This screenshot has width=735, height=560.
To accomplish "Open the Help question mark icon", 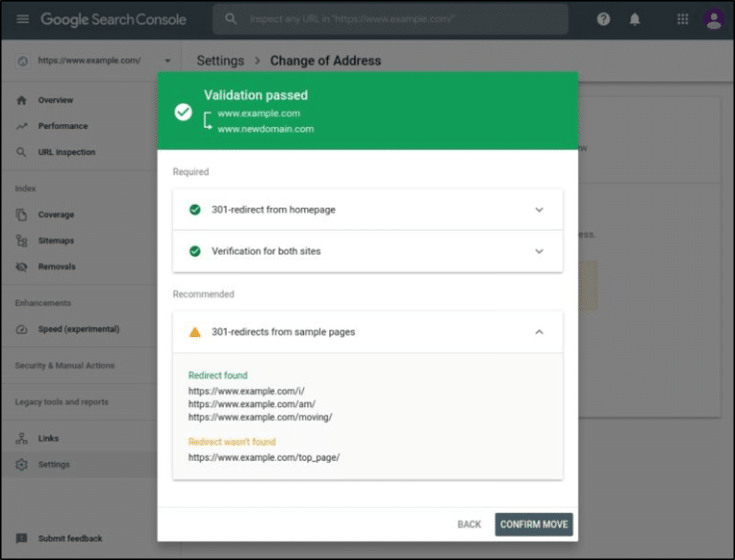I will 604,20.
